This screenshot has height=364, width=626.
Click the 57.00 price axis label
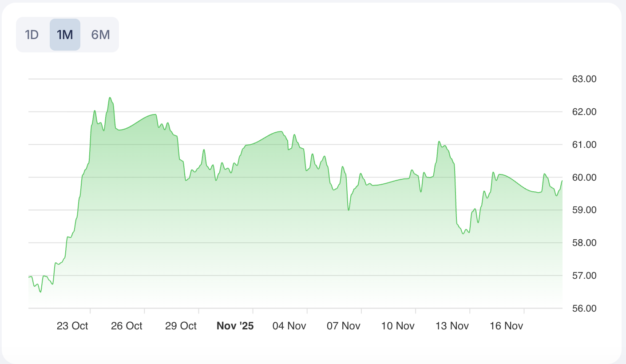(x=584, y=276)
